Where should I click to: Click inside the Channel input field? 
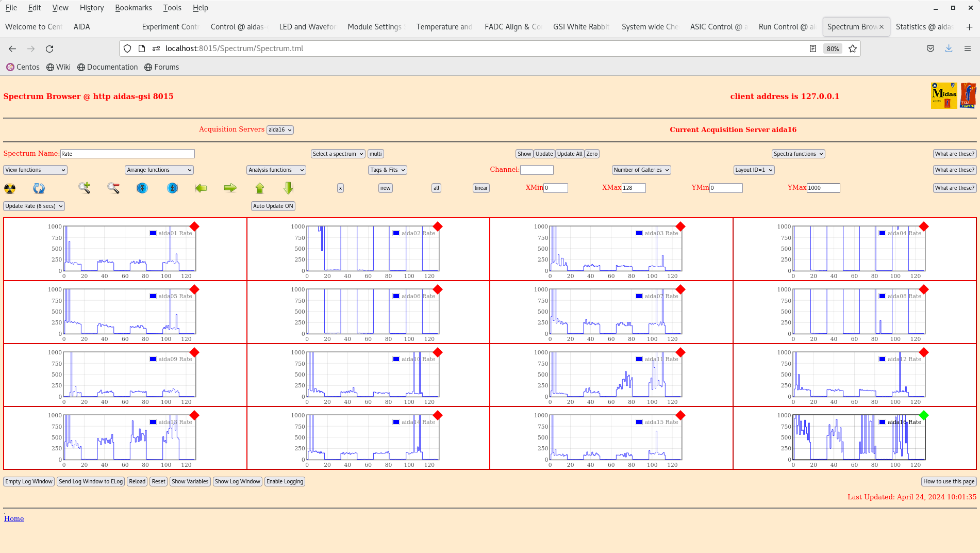pos(537,170)
